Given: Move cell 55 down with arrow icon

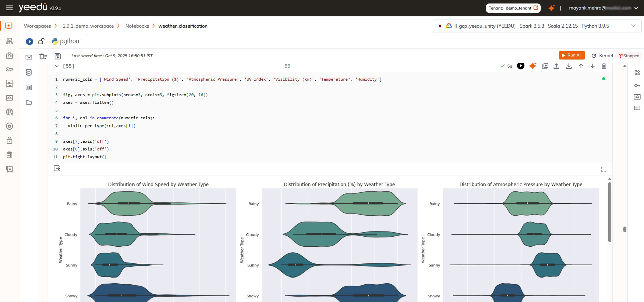Looking at the screenshot, I should [x=593, y=66].
